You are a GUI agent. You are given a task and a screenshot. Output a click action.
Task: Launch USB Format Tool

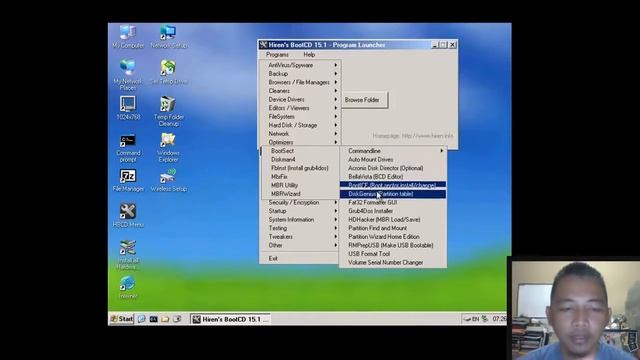[x=393, y=254]
